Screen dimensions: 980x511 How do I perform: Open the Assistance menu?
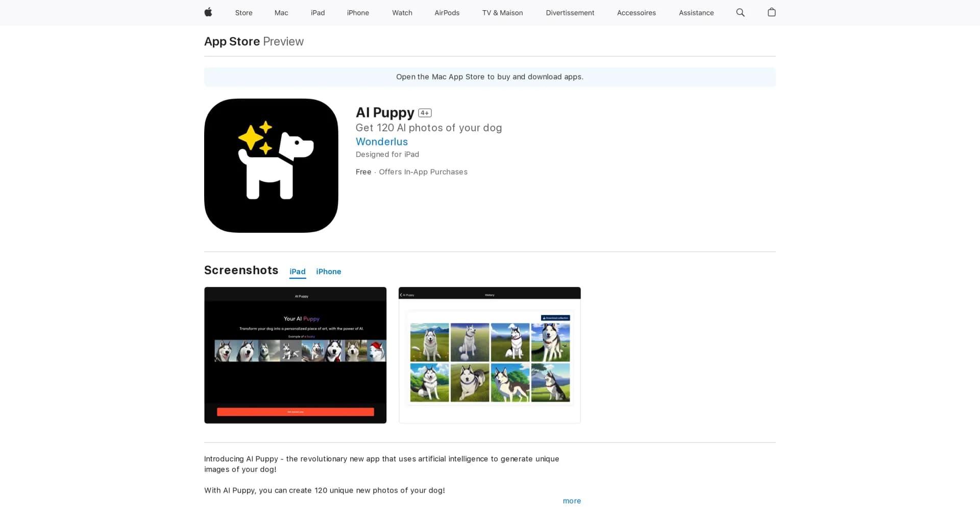coord(696,13)
